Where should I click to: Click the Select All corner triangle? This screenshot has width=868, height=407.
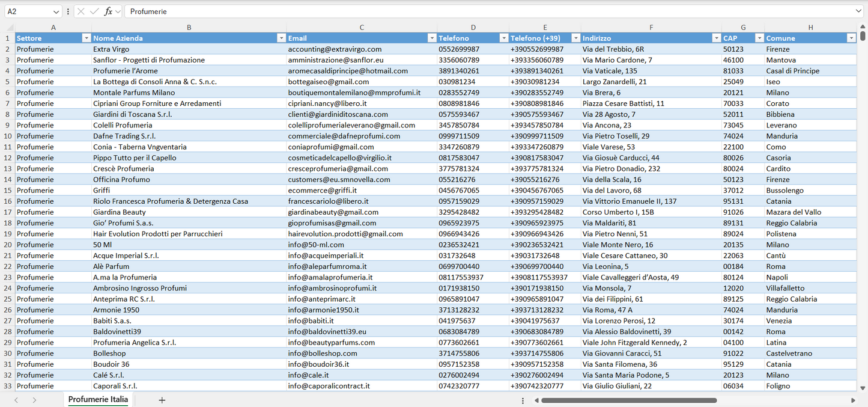10,28
